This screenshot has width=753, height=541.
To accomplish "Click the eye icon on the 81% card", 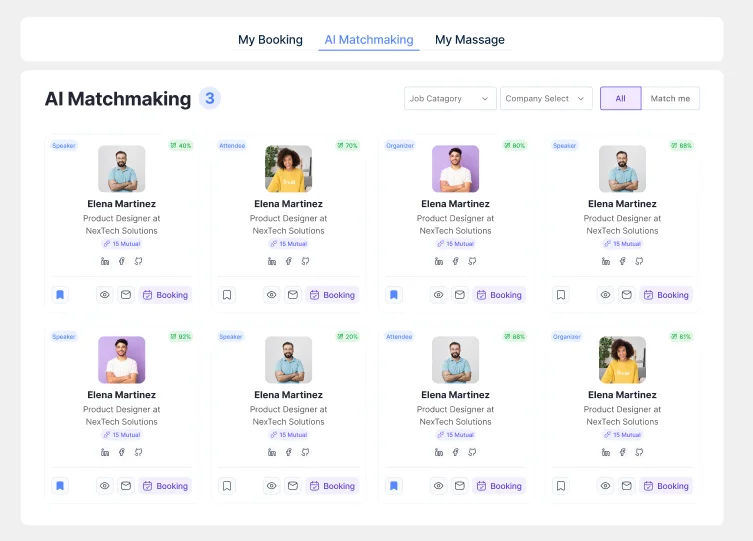I will pos(606,486).
